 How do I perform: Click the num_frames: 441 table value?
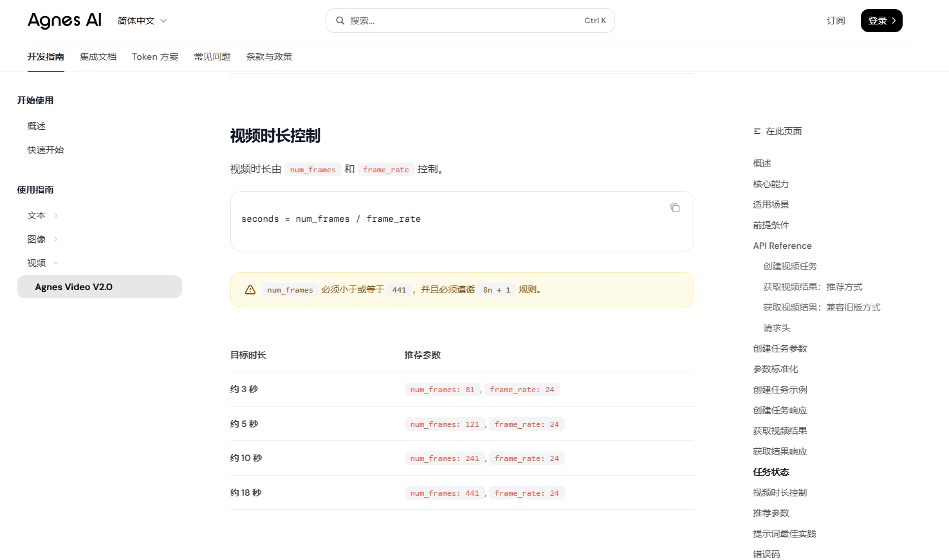445,493
